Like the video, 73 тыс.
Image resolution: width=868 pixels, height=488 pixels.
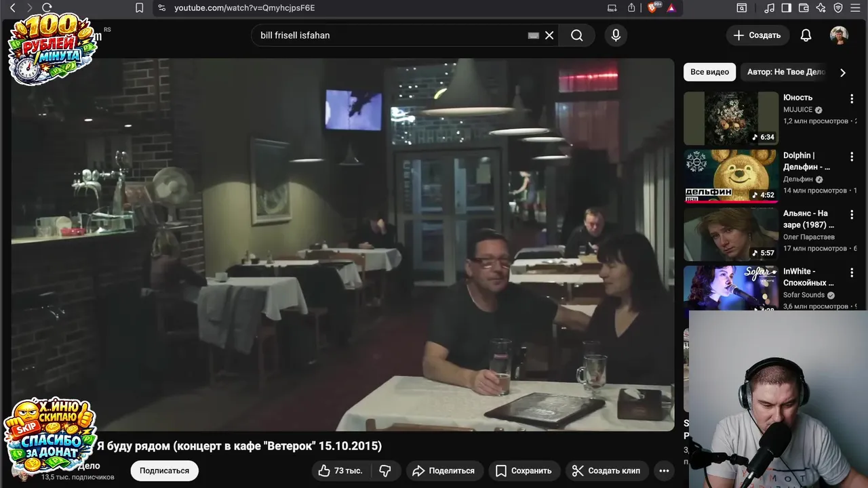pos(341,470)
